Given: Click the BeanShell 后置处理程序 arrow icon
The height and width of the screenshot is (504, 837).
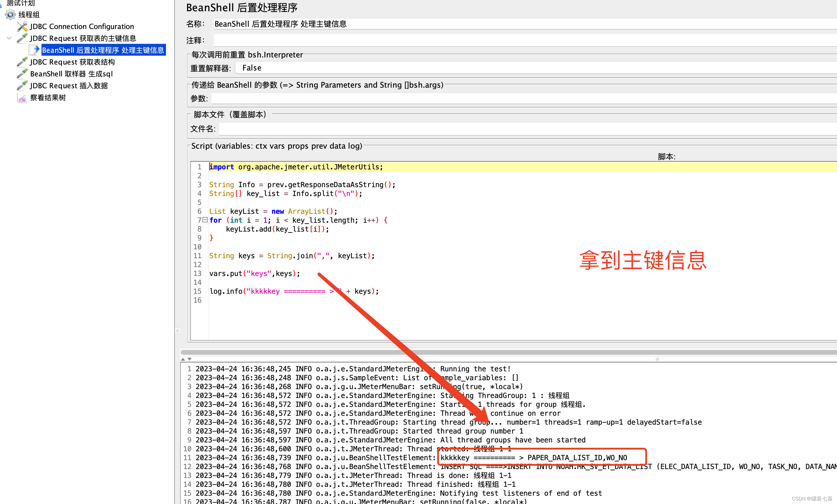Looking at the screenshot, I should click(x=34, y=50).
